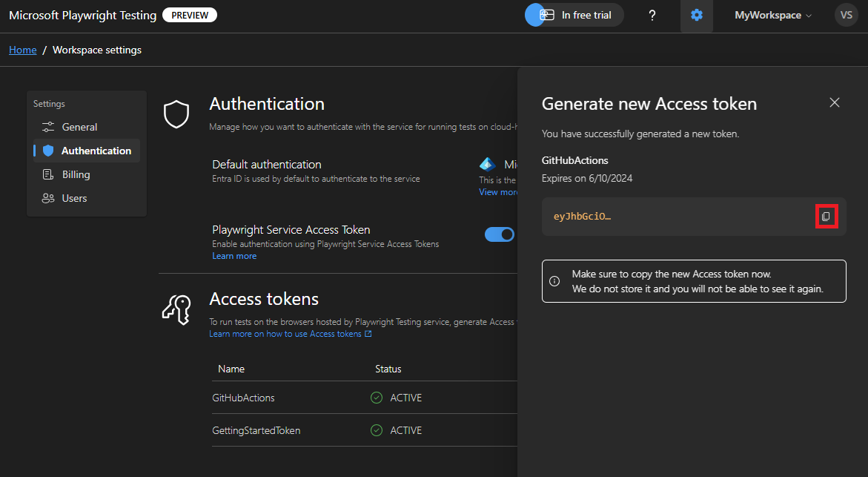Select Authentication in settings sidebar

(96, 151)
